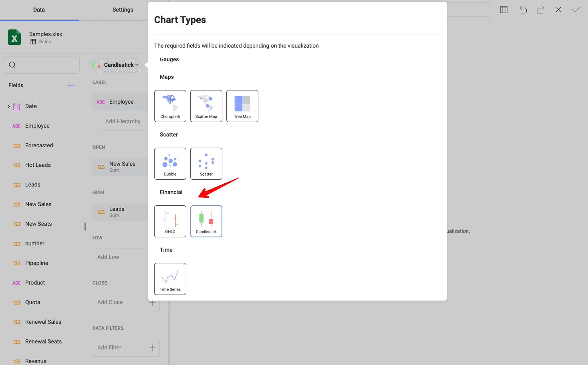Click the plus icon for Add Close
The width and height of the screenshot is (588, 365).
tap(153, 303)
